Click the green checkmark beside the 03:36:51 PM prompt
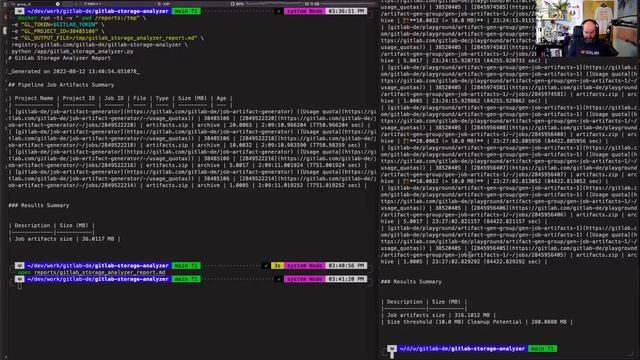640x360 pixels. coord(279,11)
